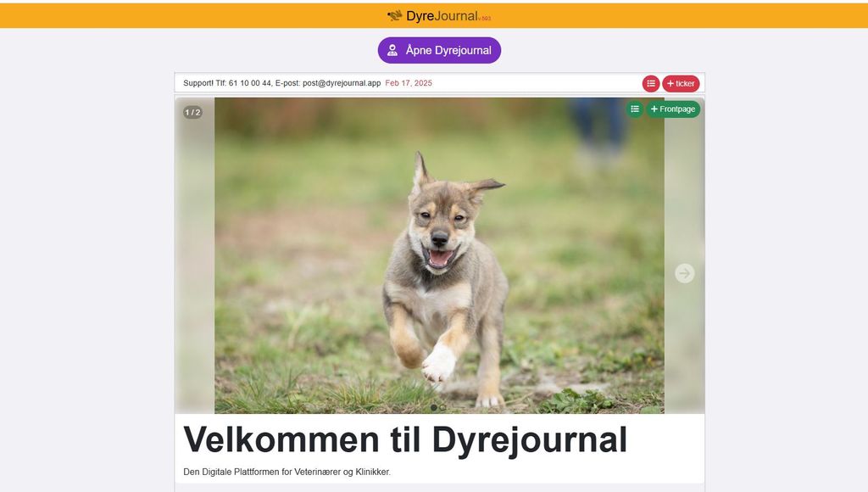Click the plus icon on the Frontpage button
868x492 pixels.
click(x=654, y=109)
